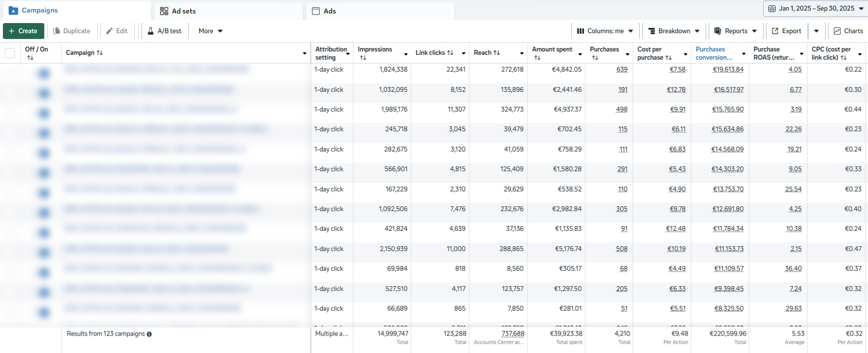This screenshot has height=353, width=868.
Task: Toggle the first campaign's on/off switch
Action: pos(44,74)
